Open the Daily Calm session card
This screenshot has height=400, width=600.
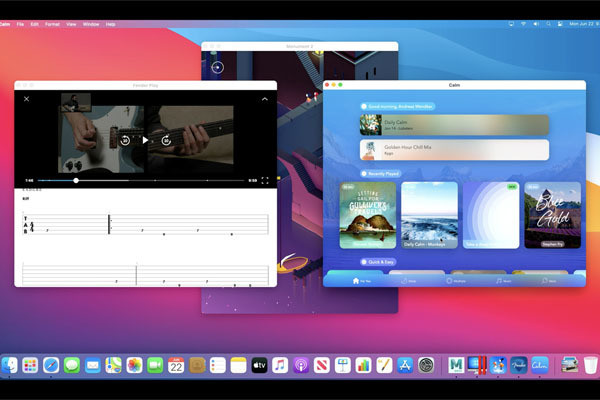(454, 124)
